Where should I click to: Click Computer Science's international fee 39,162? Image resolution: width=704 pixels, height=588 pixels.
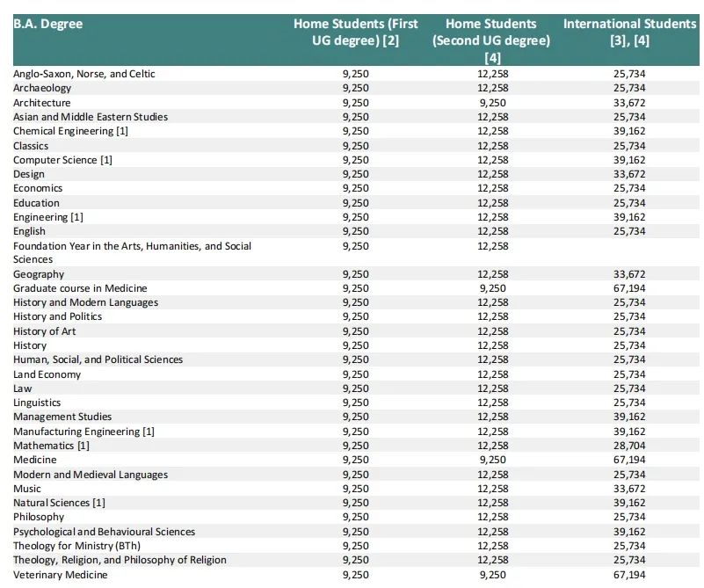click(x=629, y=160)
